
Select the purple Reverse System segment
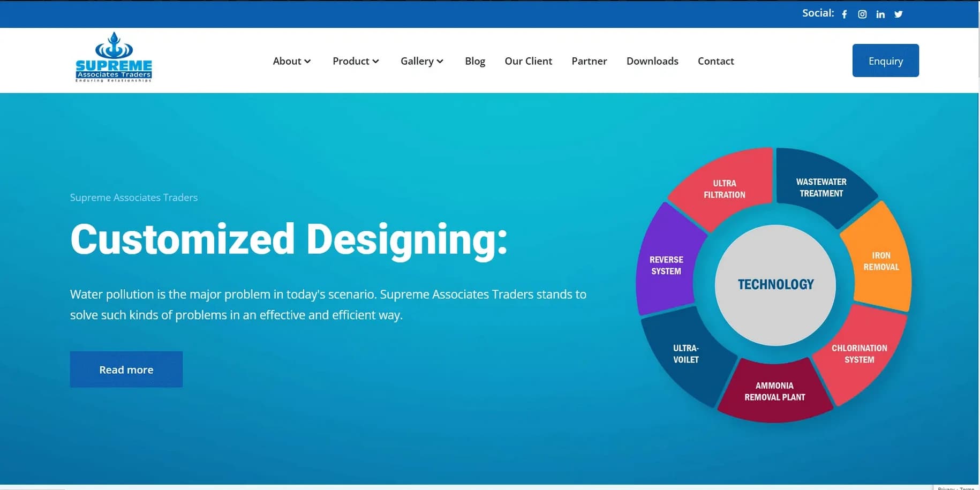point(666,265)
